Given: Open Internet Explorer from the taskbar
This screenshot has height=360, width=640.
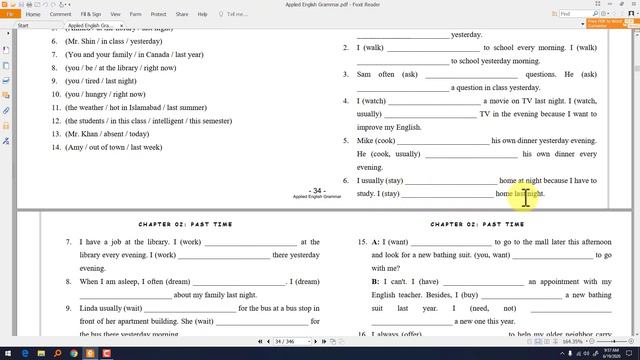Looking at the screenshot, I should point(25,353).
